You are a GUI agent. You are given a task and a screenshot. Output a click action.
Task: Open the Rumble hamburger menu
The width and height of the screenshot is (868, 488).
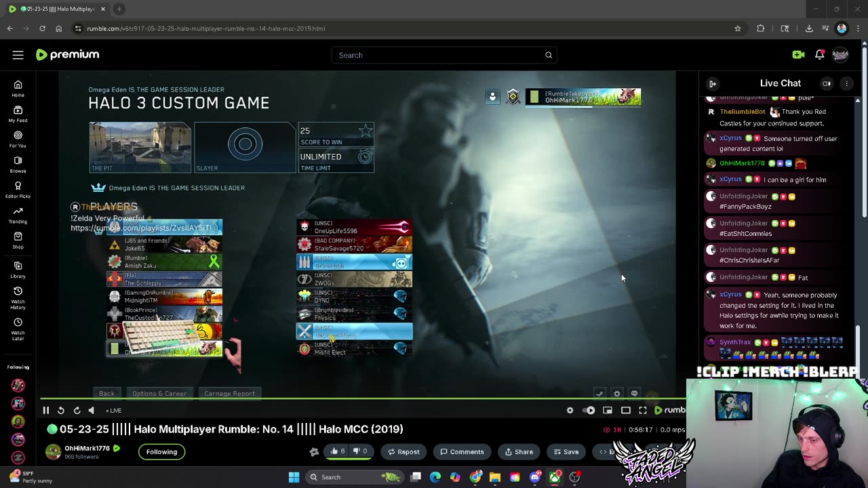tap(18, 55)
